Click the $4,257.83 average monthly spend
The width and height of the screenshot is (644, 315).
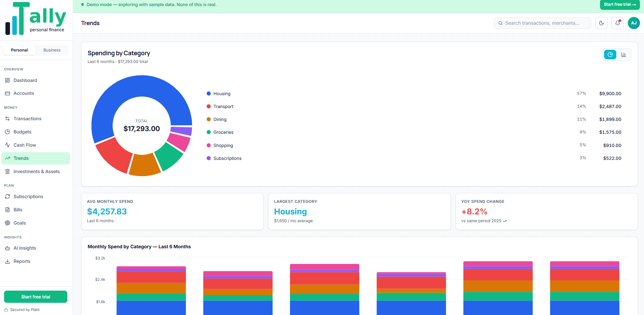tap(107, 212)
